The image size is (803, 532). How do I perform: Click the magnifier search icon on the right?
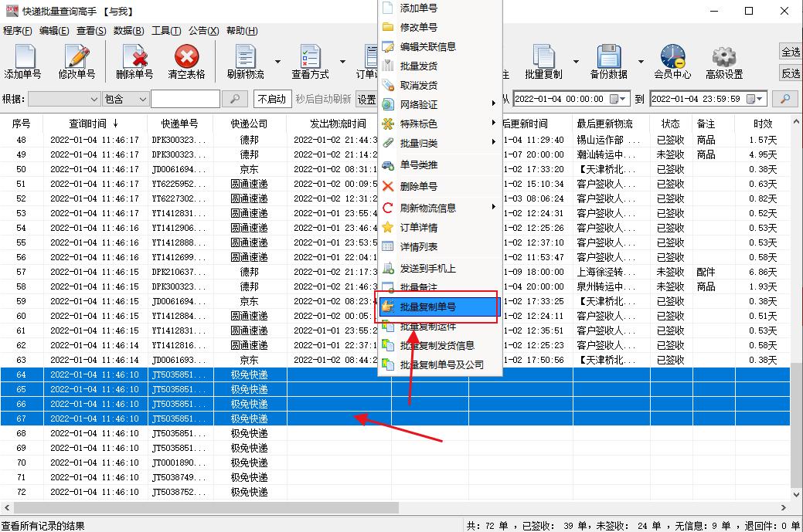point(788,99)
